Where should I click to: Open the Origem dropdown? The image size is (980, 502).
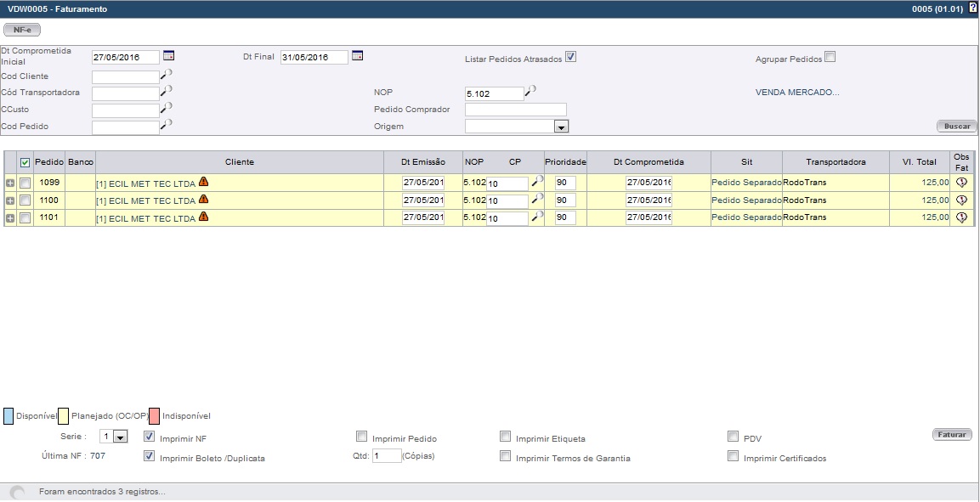561,127
